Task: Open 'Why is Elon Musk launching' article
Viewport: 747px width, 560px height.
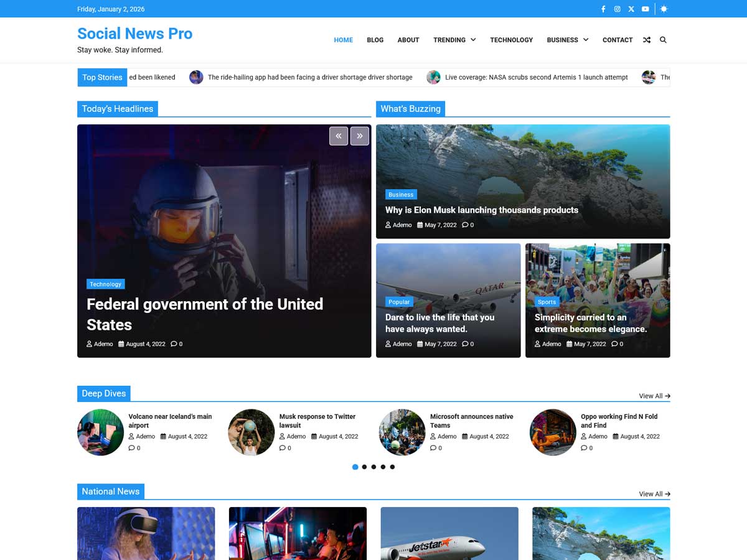Action: click(481, 210)
